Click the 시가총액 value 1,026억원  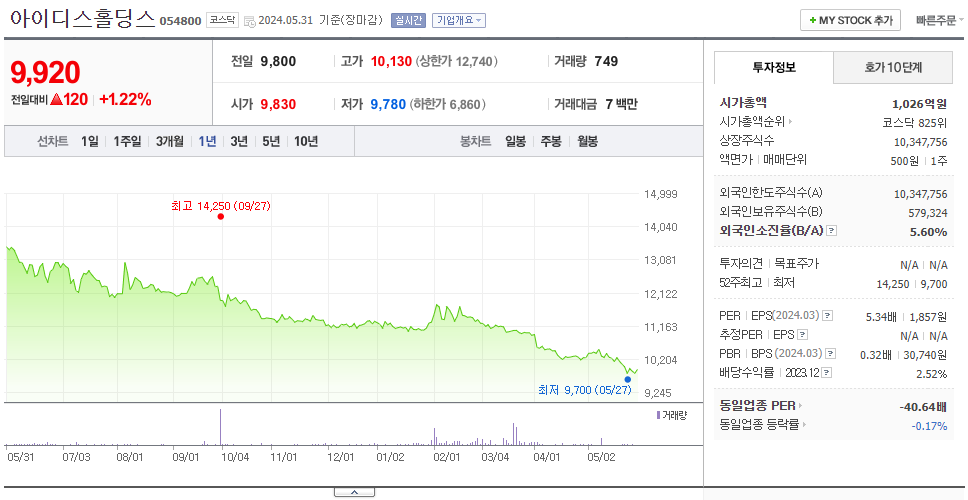(x=919, y=104)
